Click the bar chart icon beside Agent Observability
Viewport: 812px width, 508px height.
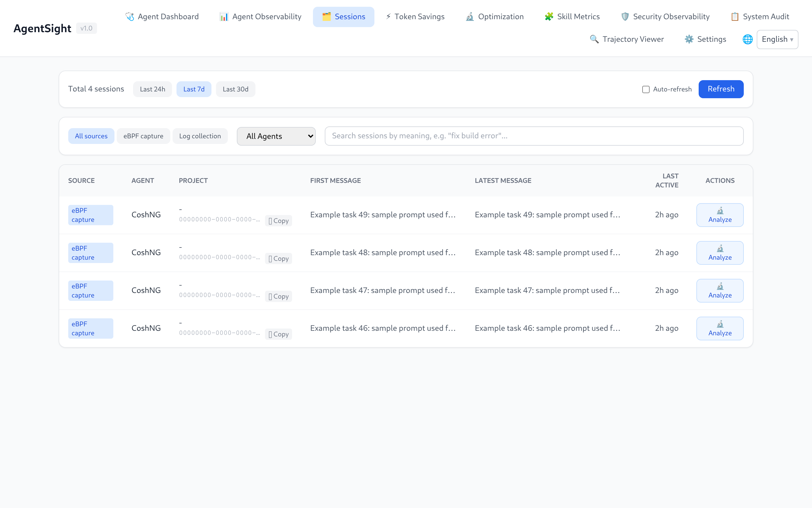click(x=224, y=17)
